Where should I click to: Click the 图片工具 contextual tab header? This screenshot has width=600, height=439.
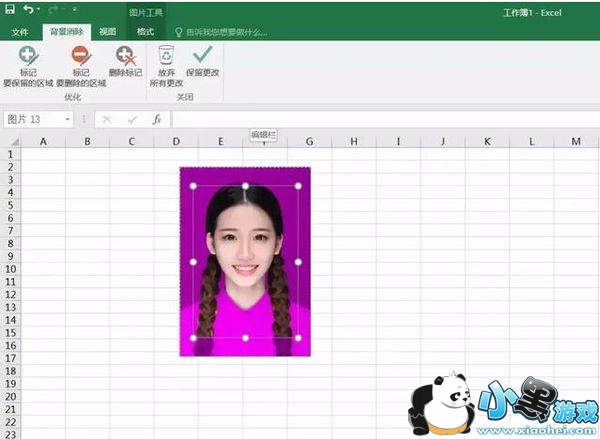pyautogui.click(x=146, y=13)
